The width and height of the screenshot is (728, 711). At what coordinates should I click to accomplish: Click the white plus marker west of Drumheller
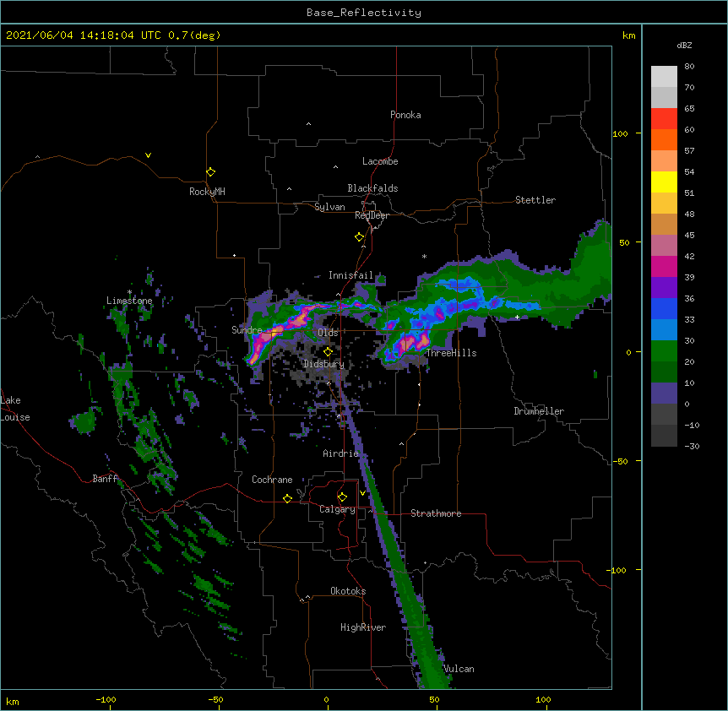(x=517, y=317)
